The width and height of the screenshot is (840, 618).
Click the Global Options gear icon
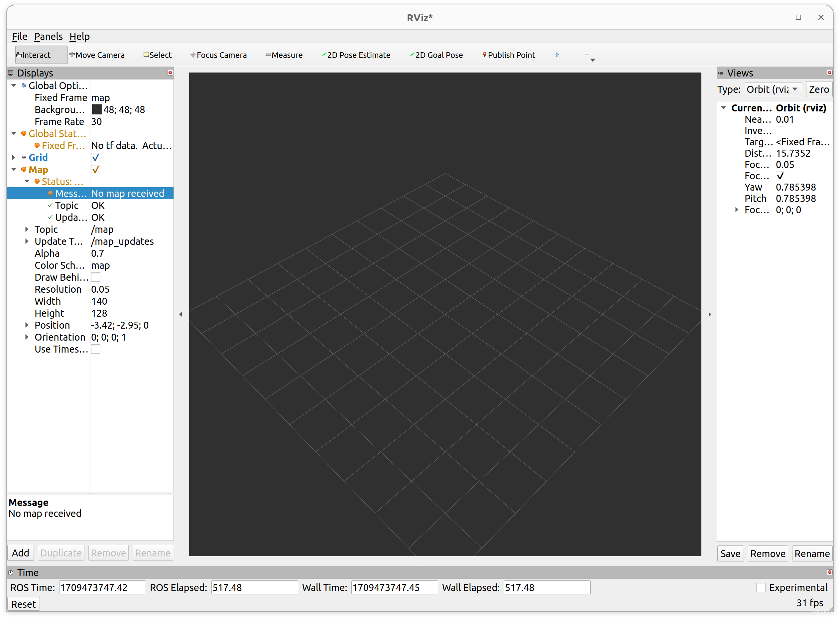click(24, 85)
